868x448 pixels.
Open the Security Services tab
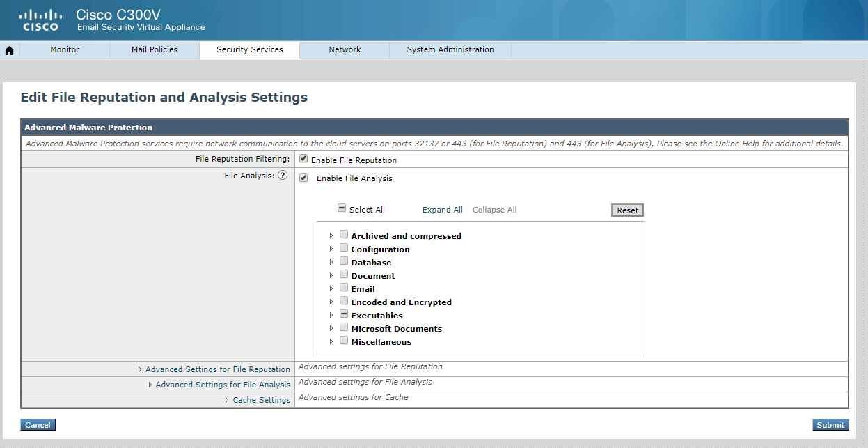(250, 49)
